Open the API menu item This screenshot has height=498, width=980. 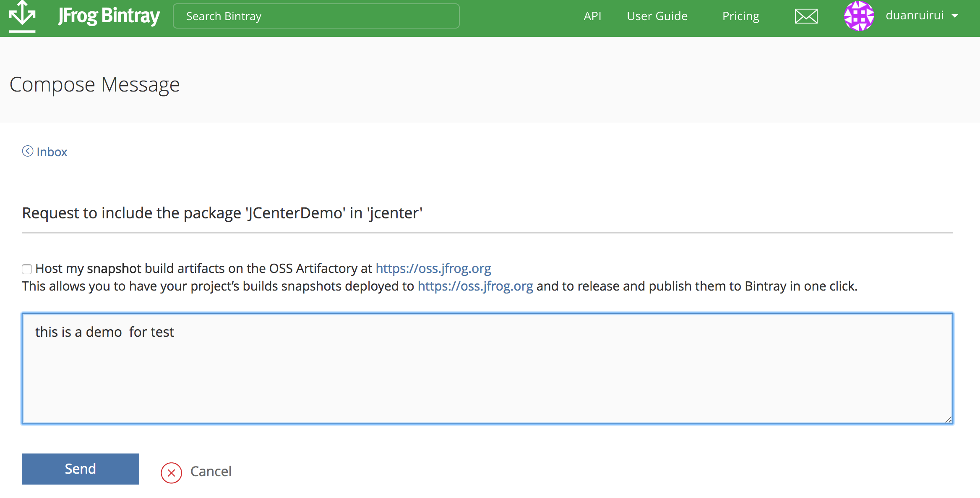click(x=592, y=16)
